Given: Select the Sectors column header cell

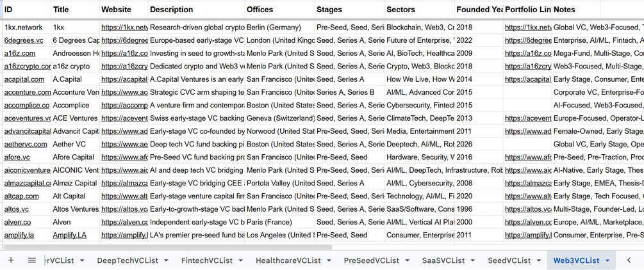Looking at the screenshot, I should (420, 10).
